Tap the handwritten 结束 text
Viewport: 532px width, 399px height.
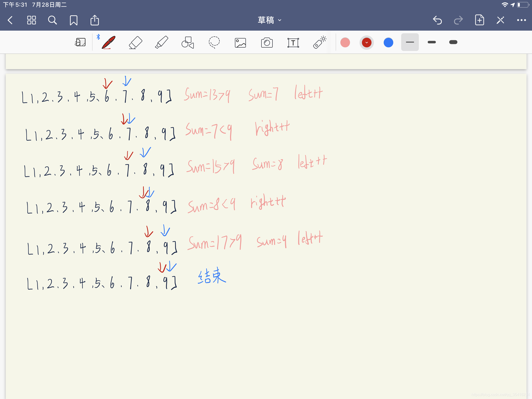tap(212, 276)
